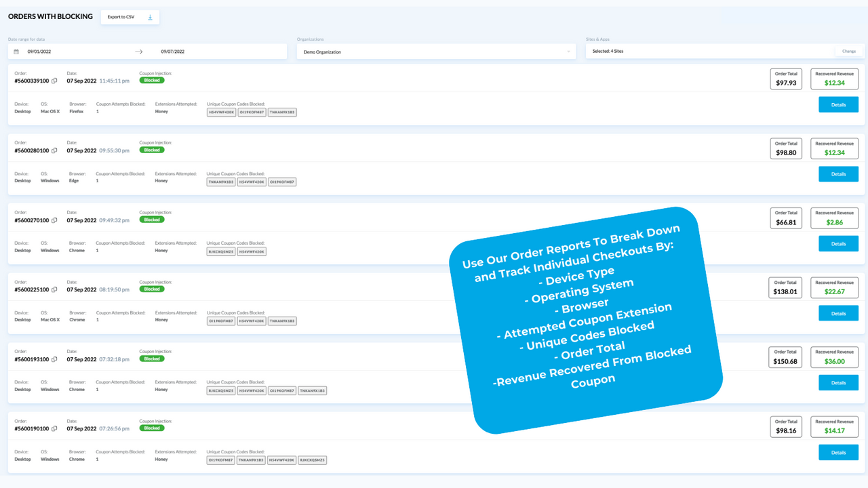Click the Firefox browser value
The width and height of the screenshot is (868, 488).
point(77,111)
